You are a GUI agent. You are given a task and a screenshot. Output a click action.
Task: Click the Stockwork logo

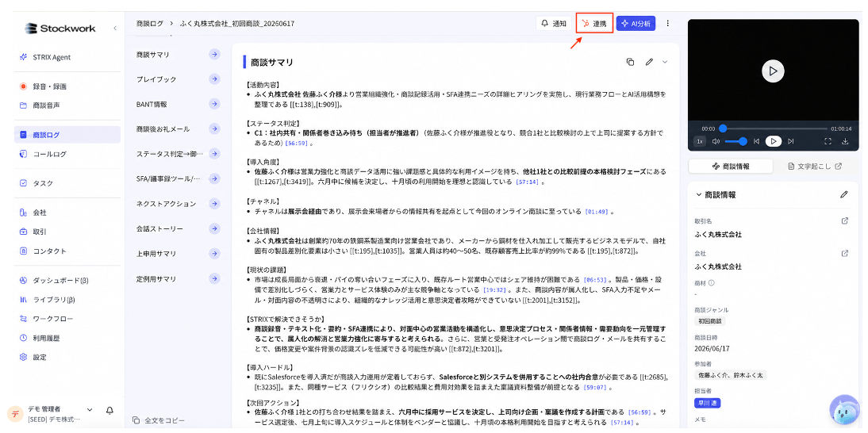click(x=60, y=29)
